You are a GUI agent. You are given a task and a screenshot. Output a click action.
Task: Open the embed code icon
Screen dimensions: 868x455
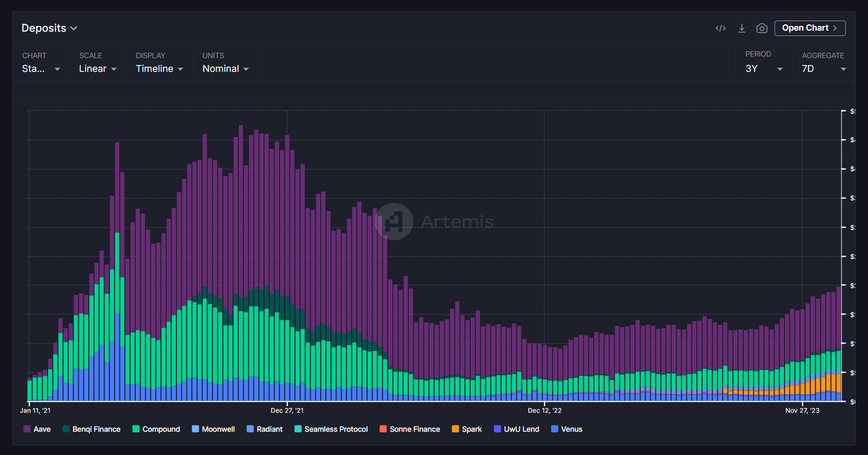[x=721, y=28]
